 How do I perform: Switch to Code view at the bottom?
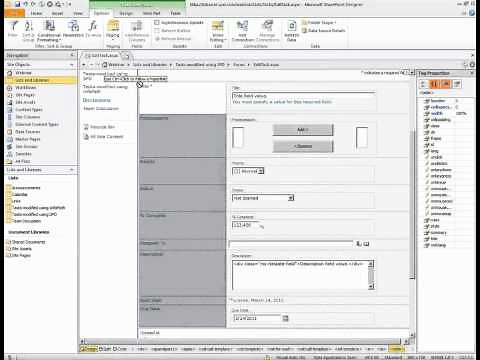[x=120, y=349]
